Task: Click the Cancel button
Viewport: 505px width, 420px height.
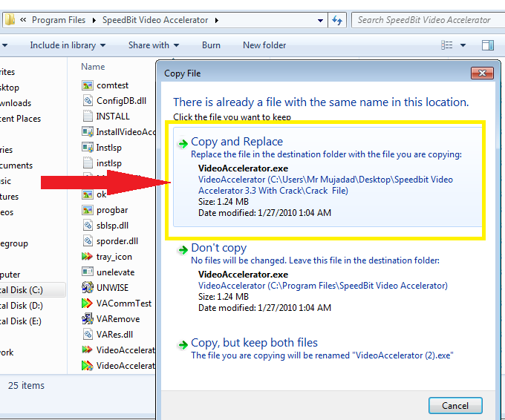Action: point(455,405)
